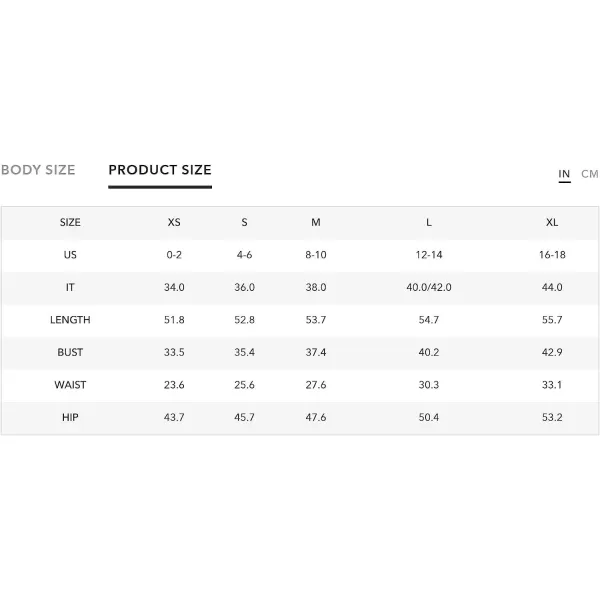Toggle units to IN
This screenshot has width=600, height=600.
564,174
